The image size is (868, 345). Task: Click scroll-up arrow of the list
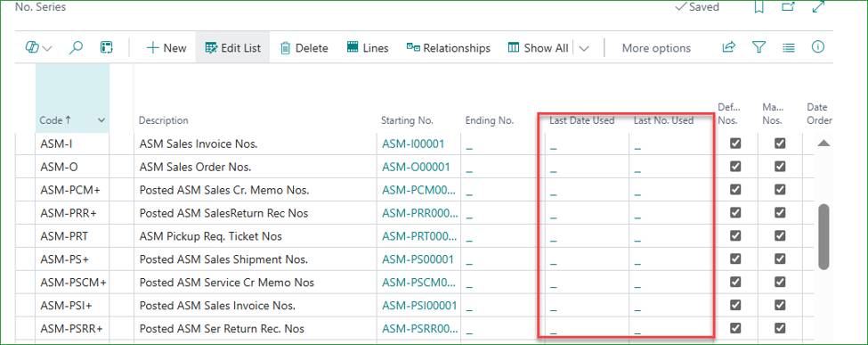click(823, 144)
